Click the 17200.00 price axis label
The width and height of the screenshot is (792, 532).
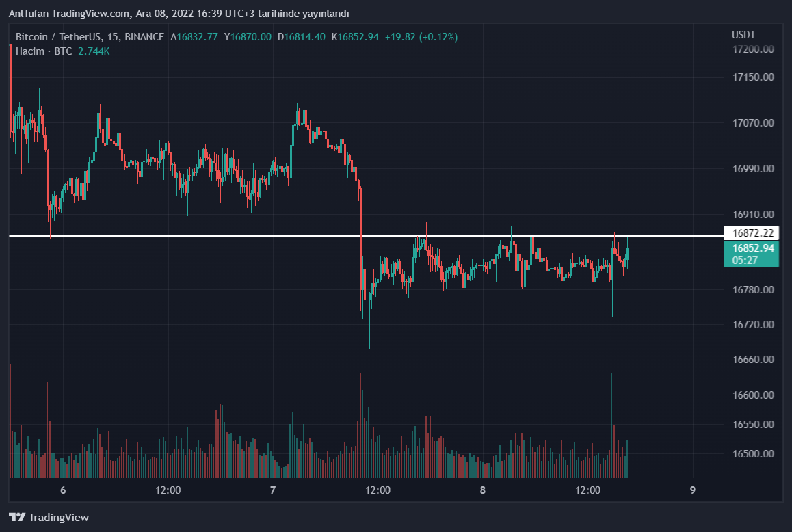(x=753, y=49)
